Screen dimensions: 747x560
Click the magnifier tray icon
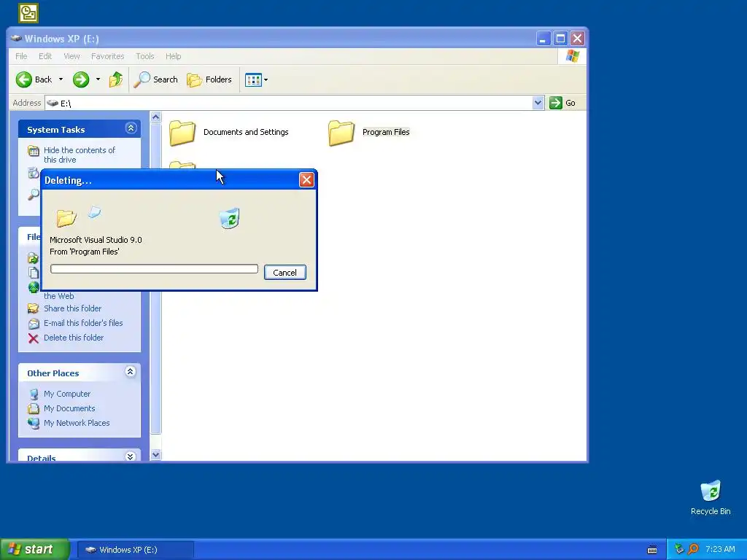coord(694,549)
